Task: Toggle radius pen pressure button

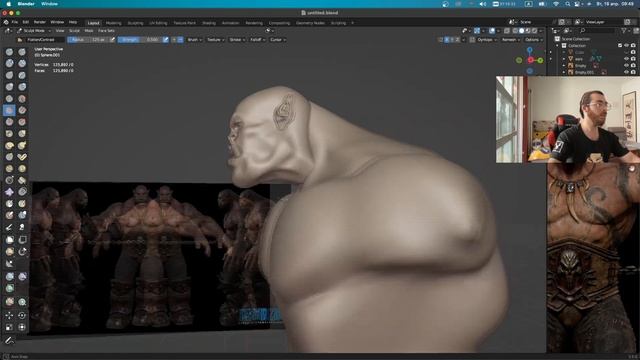Action: pos(112,40)
